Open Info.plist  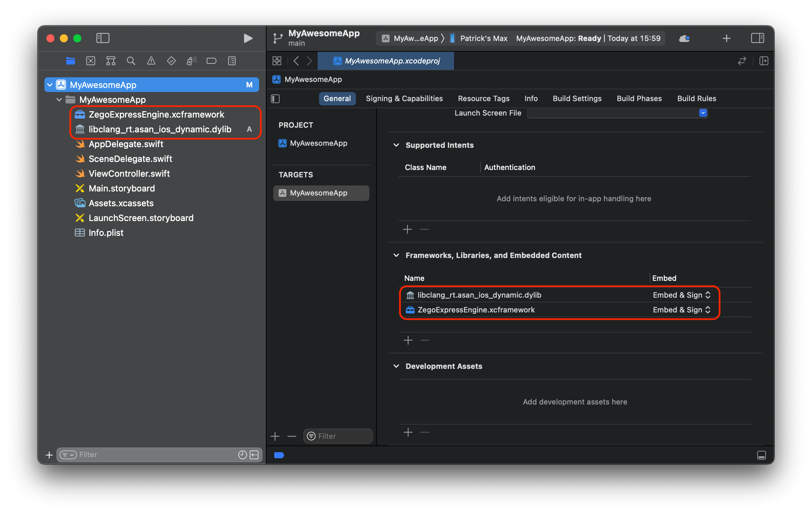[106, 233]
